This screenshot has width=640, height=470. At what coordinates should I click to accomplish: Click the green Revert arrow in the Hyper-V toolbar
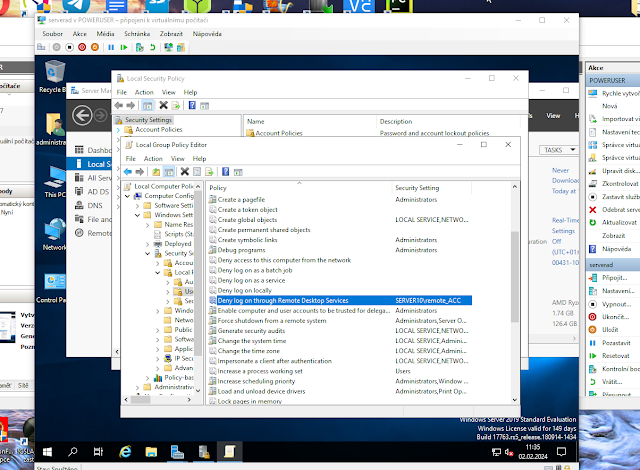152,47
